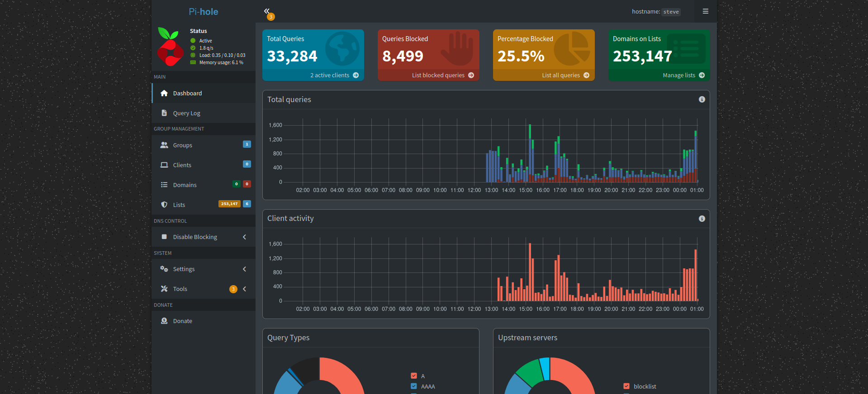This screenshot has width=868, height=394.
Task: Click the green Domains count badge
Action: [x=237, y=184]
